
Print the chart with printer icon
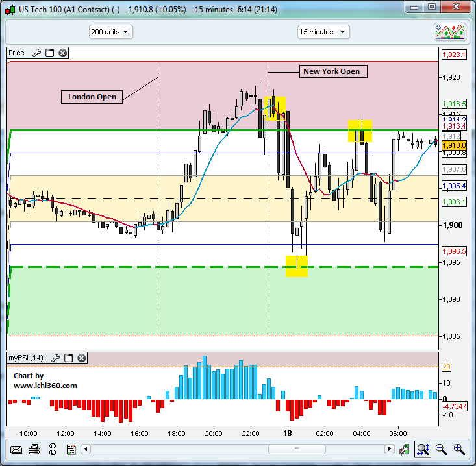tap(34, 449)
